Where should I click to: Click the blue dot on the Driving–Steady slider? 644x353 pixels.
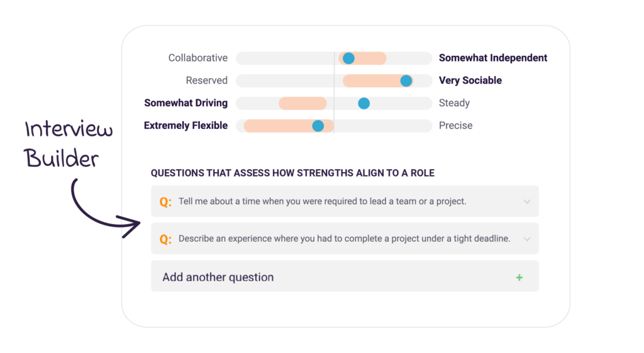pos(364,104)
